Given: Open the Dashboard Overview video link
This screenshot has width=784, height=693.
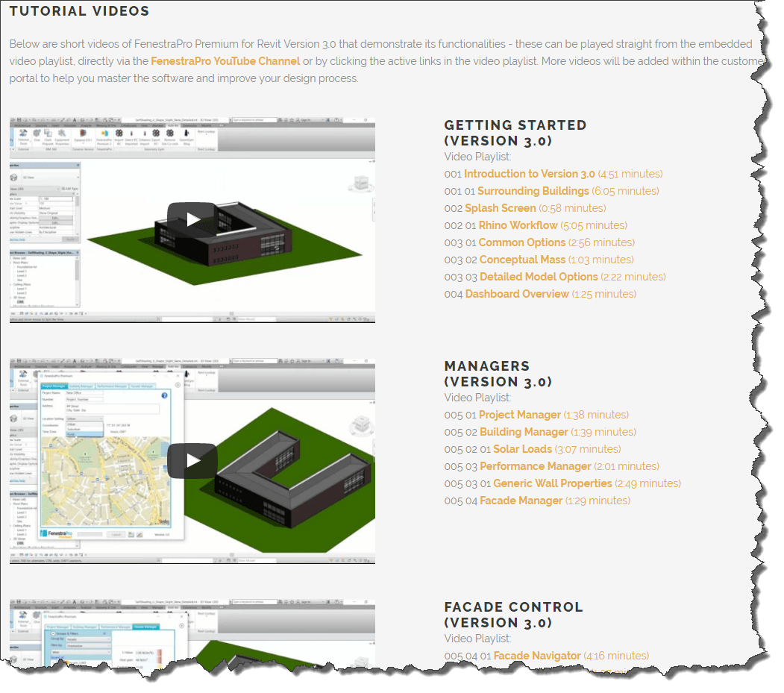Looking at the screenshot, I should click(517, 294).
